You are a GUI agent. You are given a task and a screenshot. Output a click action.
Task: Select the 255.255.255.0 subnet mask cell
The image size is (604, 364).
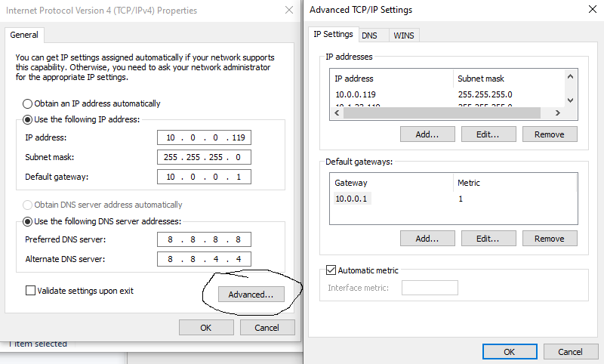tap(485, 94)
